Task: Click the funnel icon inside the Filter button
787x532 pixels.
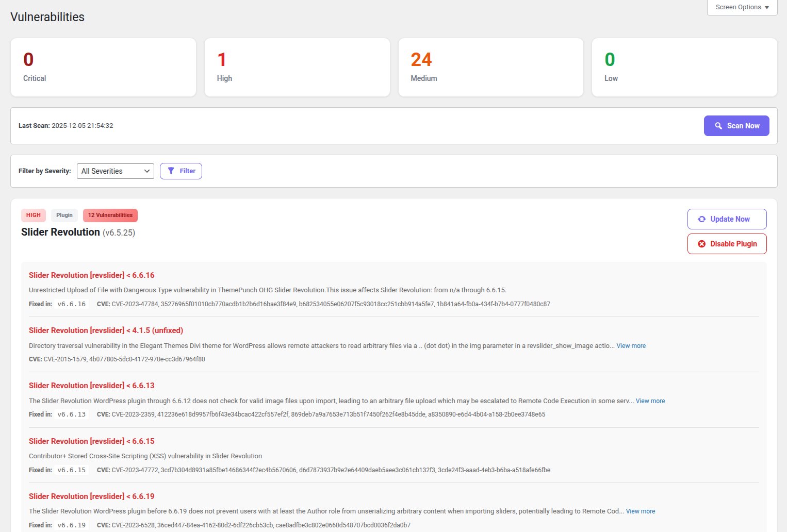Action: (x=172, y=171)
